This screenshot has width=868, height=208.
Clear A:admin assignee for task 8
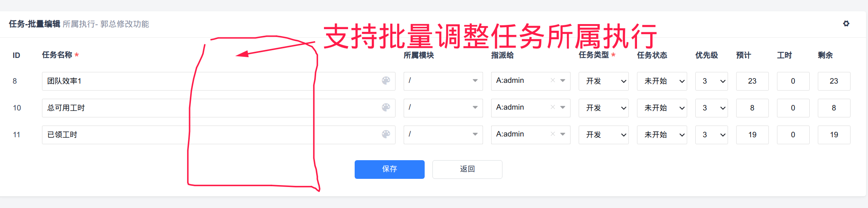click(x=553, y=80)
